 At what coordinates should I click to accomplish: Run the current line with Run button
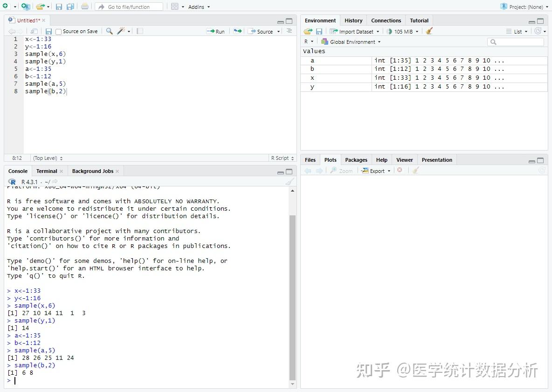point(215,31)
